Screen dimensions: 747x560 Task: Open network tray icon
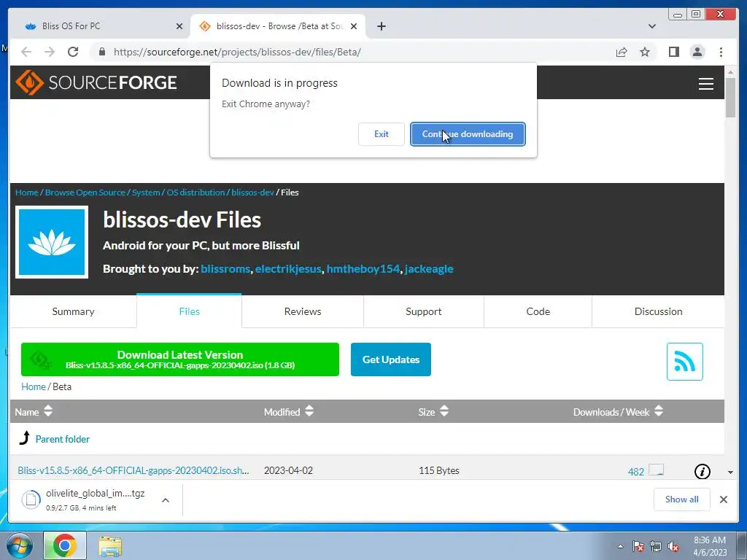(x=656, y=546)
